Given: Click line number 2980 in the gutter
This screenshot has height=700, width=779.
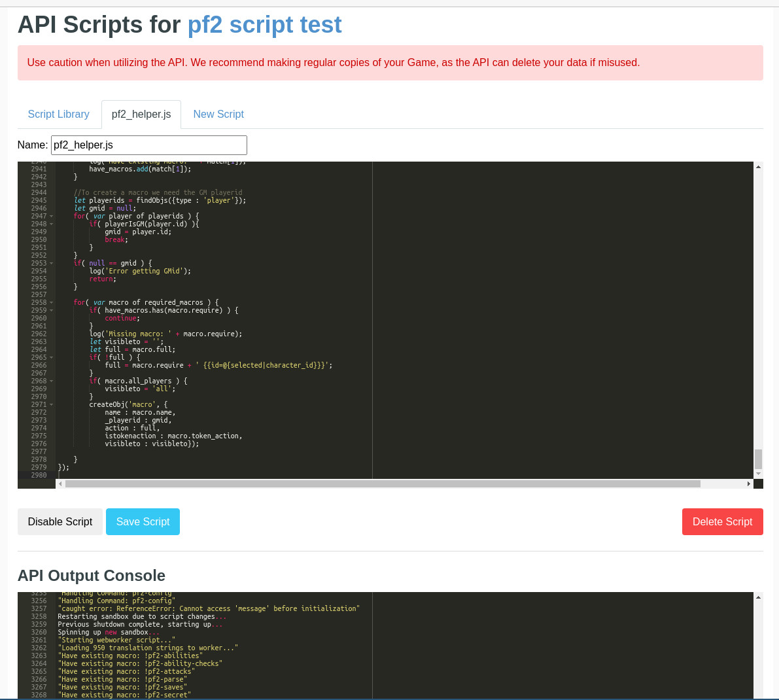Looking at the screenshot, I should (x=39, y=476).
